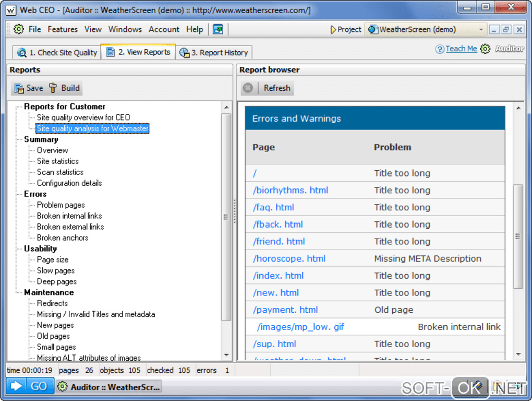The width and height of the screenshot is (532, 401).
Task: Open the Windows menu
Action: (125, 30)
